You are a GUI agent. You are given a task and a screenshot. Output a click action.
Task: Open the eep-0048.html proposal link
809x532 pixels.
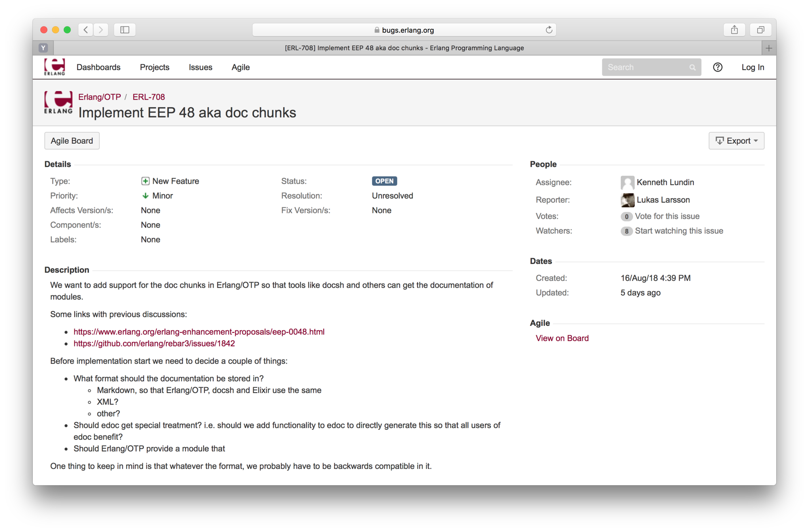(199, 332)
